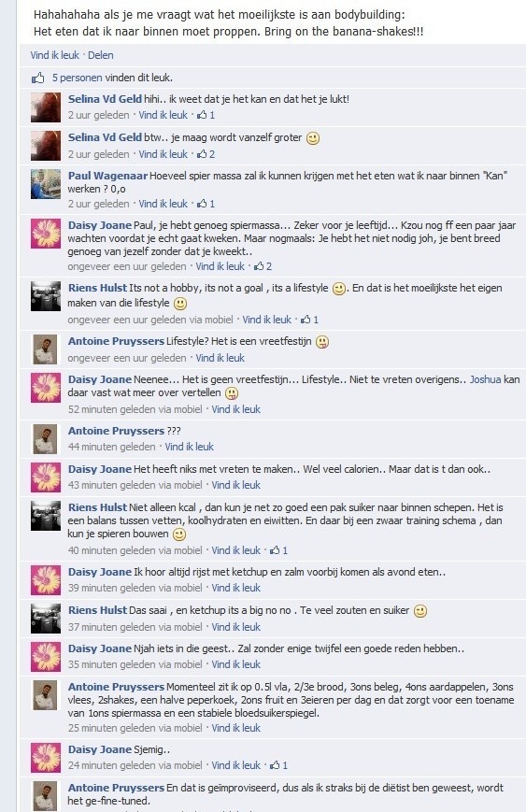Click 'Delen' to share the post
526x812 pixels.
[101, 55]
